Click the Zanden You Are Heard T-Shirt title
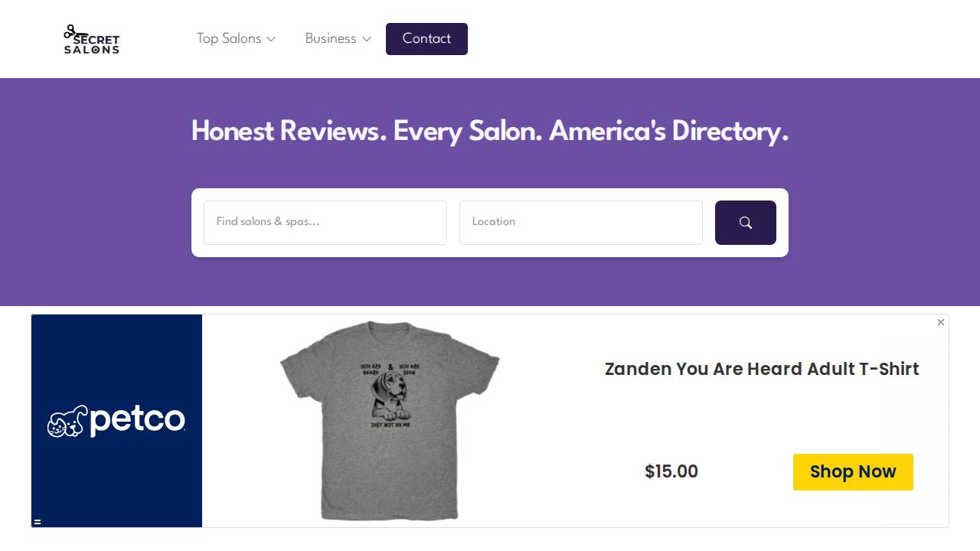Image resolution: width=980 pixels, height=551 pixels. pos(762,369)
